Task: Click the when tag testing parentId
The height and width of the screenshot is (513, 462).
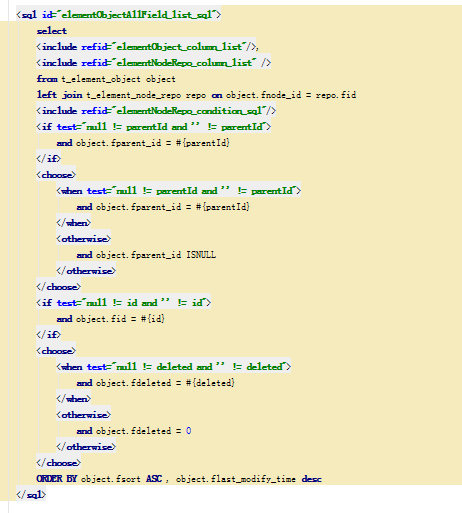Action: pos(178,191)
